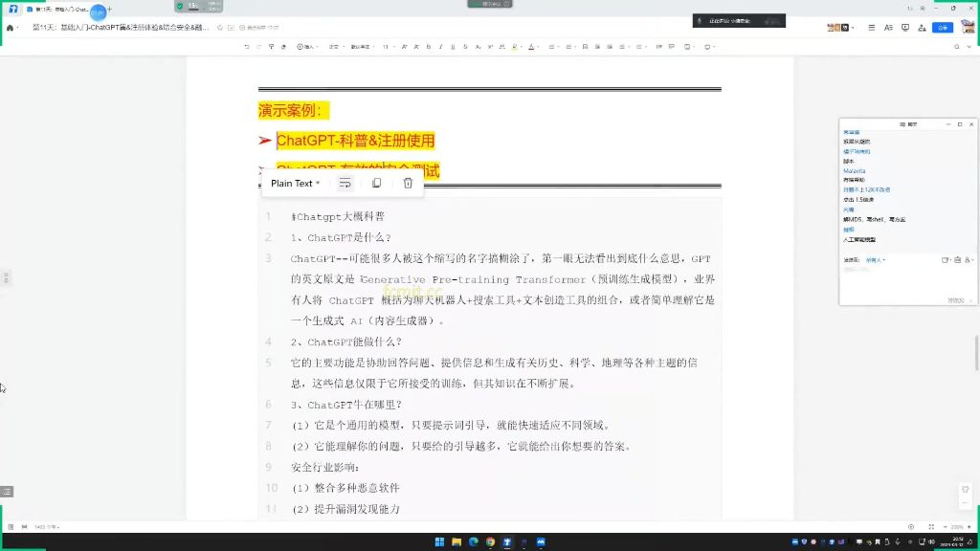
Task: Open the outline list menu icon
Action: 871,28
